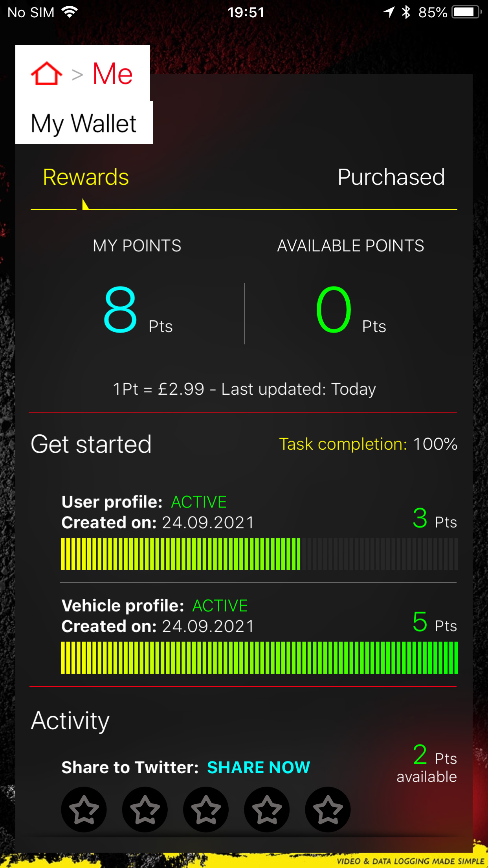Open the User profile ACTIVE entry
Image resolution: width=488 pixels, height=868 pixels.
point(199,502)
